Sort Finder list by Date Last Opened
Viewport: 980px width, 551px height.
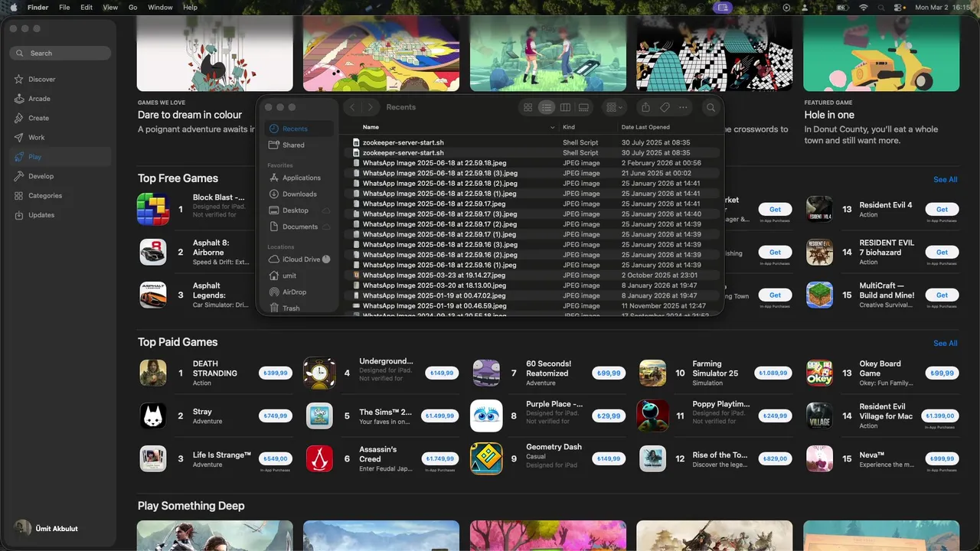point(645,127)
